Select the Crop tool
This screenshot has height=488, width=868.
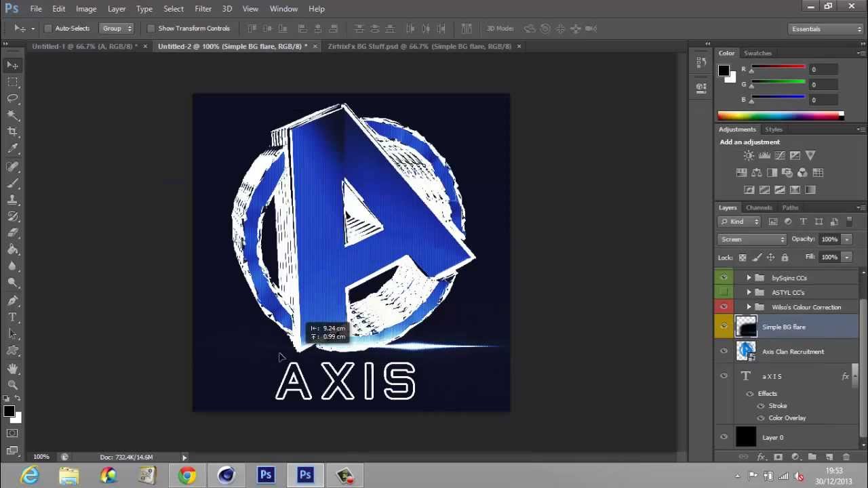(x=13, y=132)
